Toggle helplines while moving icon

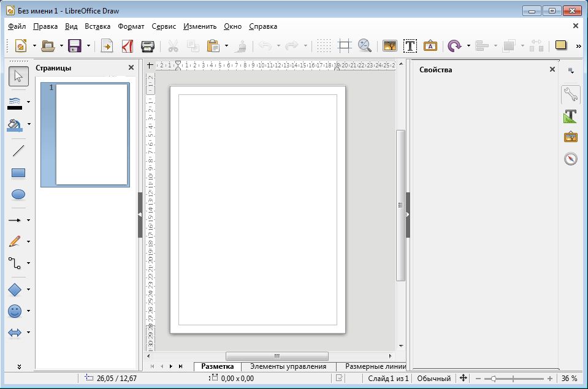pos(344,46)
